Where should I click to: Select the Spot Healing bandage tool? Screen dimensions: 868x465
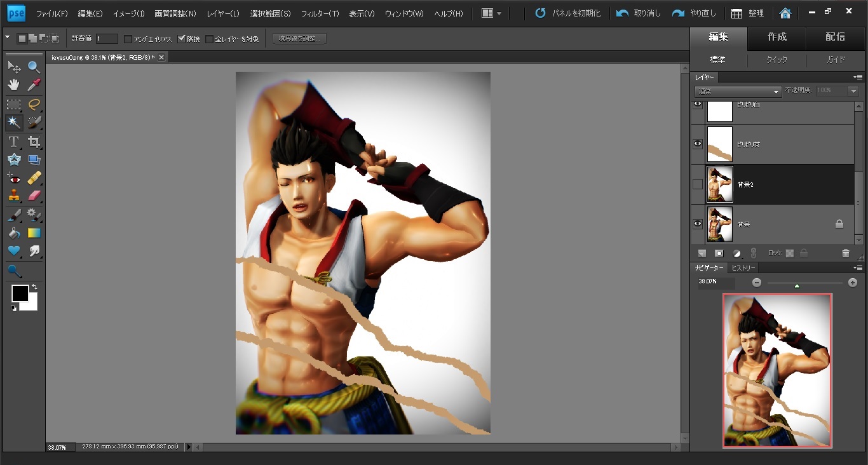click(34, 178)
